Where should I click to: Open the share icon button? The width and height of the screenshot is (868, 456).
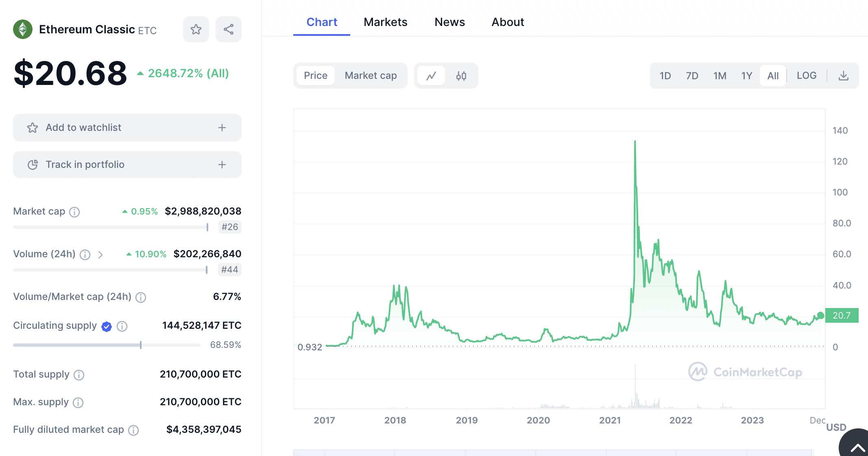(229, 29)
